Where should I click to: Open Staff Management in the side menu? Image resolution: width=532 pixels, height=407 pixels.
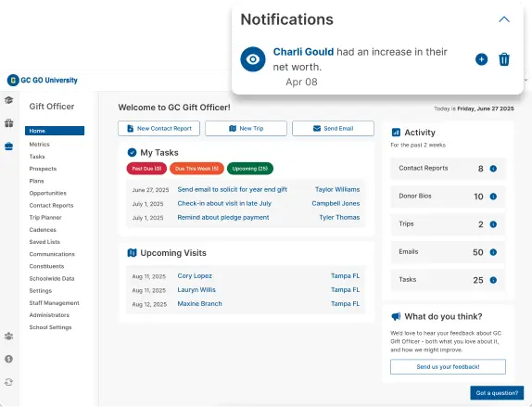55,303
